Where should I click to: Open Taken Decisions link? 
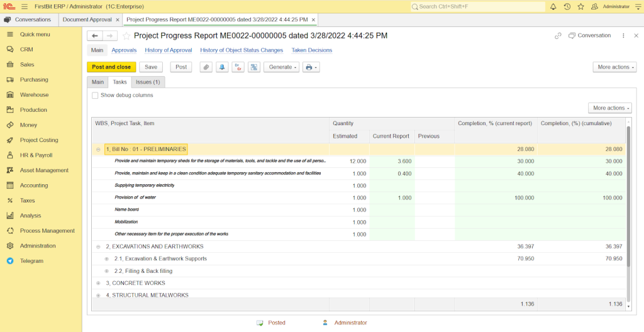coord(312,50)
